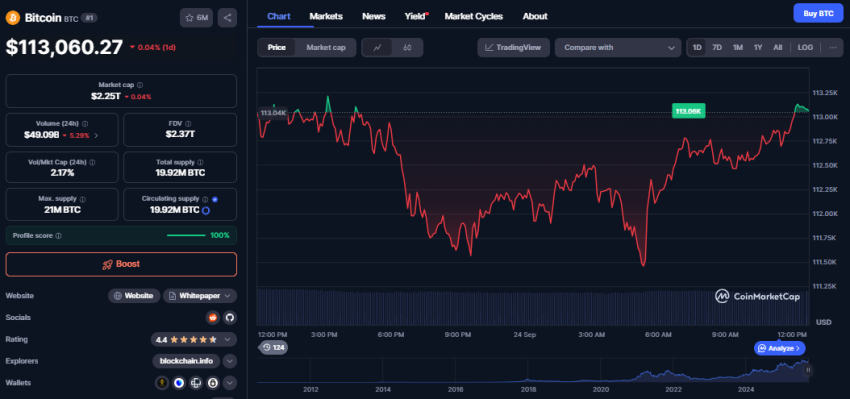Click info icon beside Market cap label
This screenshot has height=399, width=850.
140,85
